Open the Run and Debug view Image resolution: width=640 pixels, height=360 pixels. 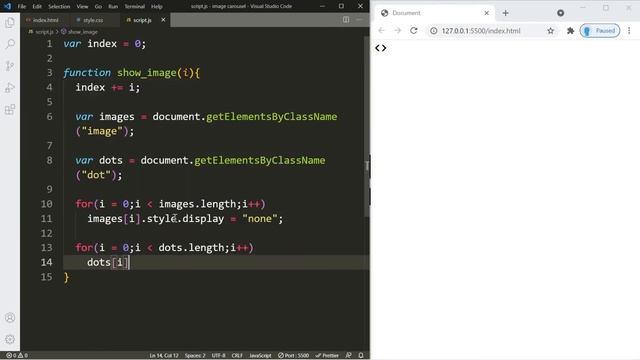10,87
